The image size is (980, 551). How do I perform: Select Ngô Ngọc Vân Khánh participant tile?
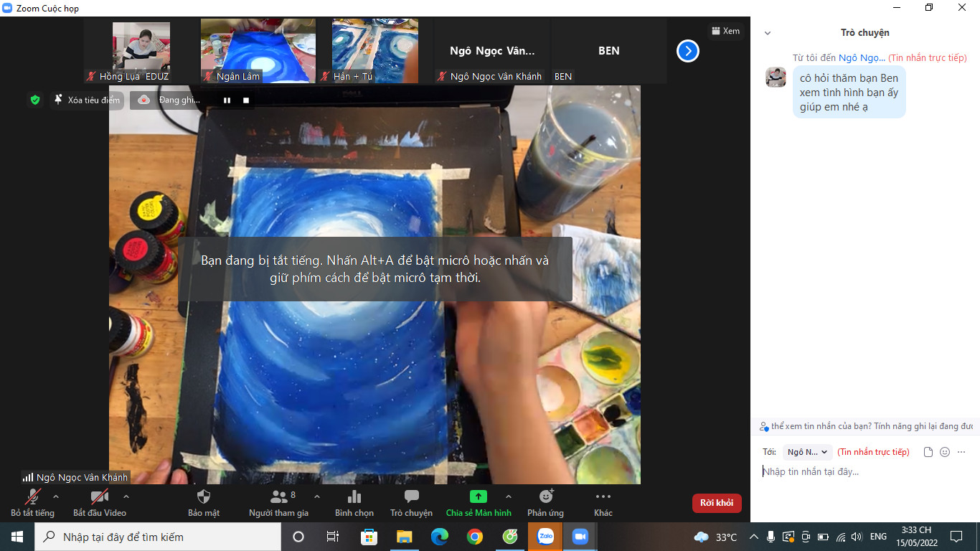(x=492, y=52)
